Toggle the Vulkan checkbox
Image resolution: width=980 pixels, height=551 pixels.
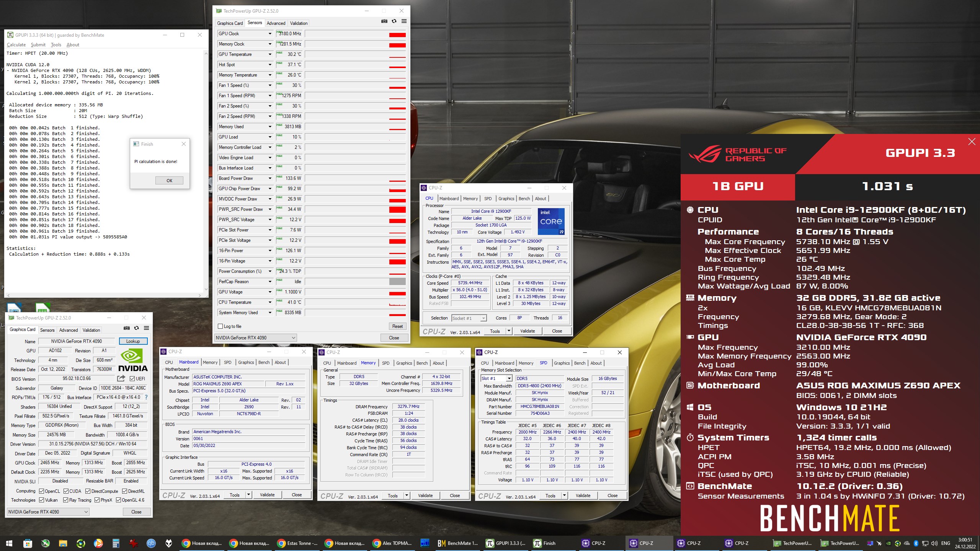tap(42, 500)
